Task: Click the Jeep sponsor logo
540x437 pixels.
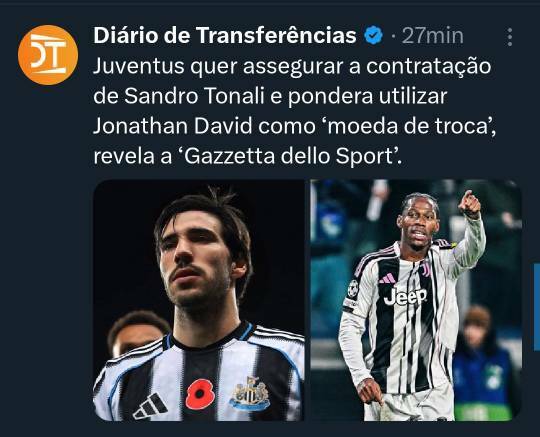Action: coord(405,296)
